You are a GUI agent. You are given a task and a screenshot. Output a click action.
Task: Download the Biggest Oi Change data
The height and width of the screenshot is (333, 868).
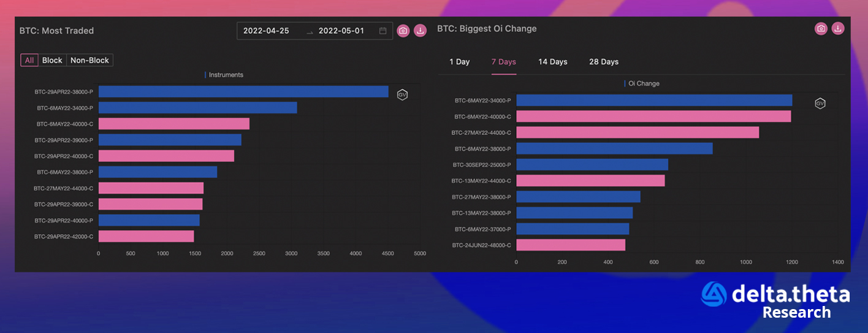(x=838, y=28)
